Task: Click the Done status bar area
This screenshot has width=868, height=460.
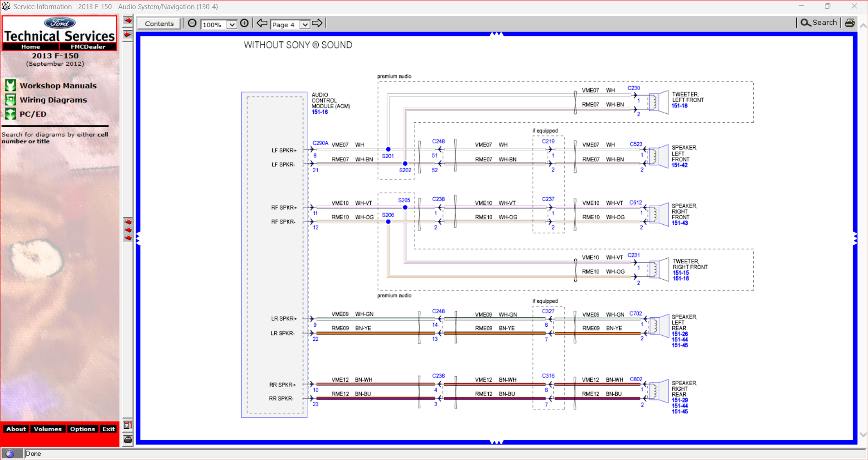Action: (x=34, y=453)
